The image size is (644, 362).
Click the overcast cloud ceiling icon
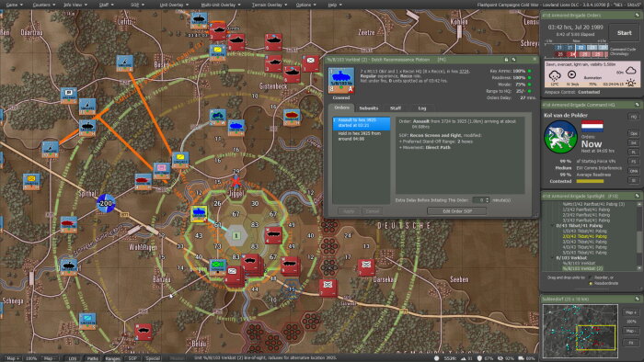[x=630, y=71]
